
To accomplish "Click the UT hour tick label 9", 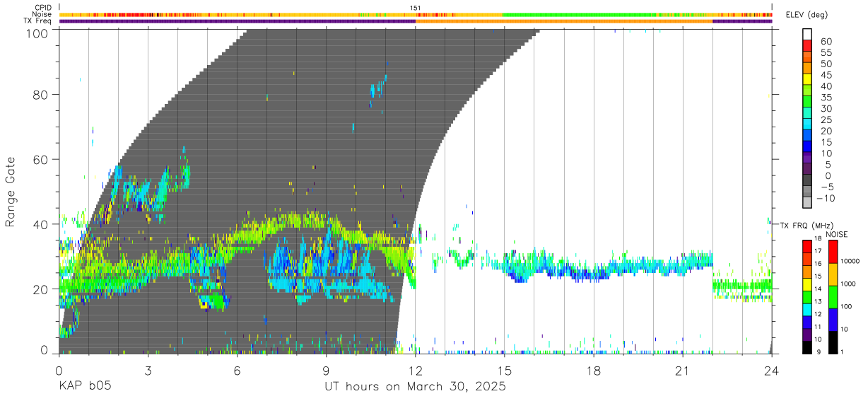I will click(x=326, y=370).
